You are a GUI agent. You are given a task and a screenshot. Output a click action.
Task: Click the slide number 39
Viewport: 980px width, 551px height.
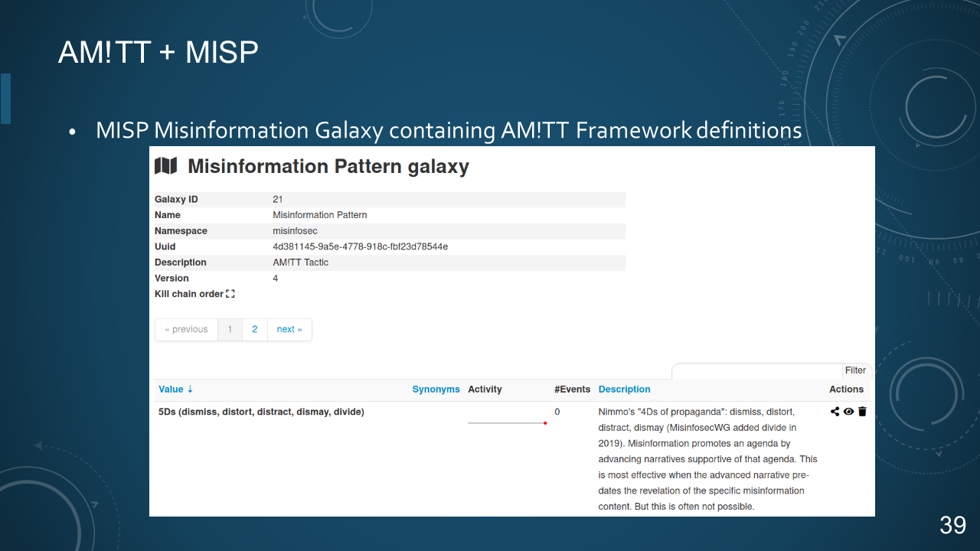(x=953, y=525)
